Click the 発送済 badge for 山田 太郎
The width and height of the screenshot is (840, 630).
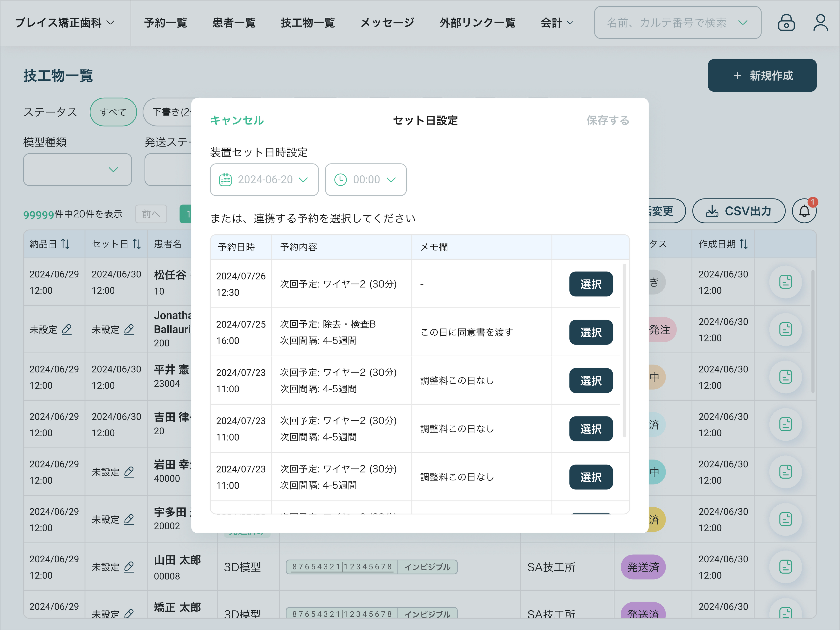coord(643,567)
